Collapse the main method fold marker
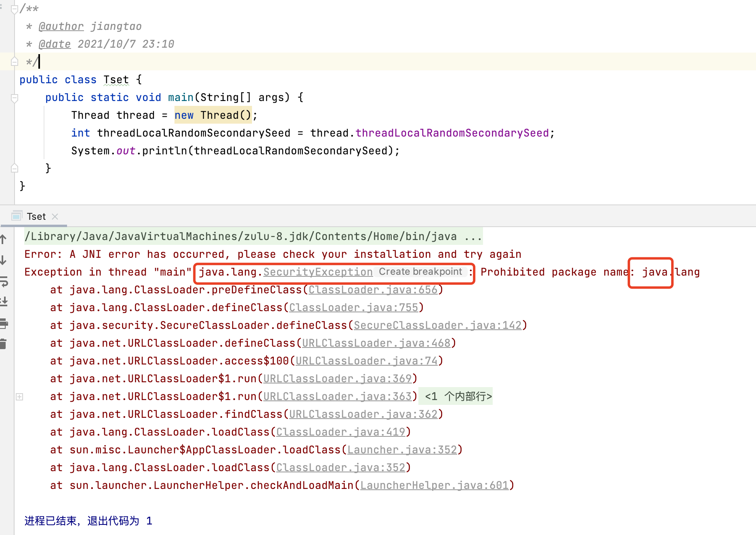 (x=15, y=98)
